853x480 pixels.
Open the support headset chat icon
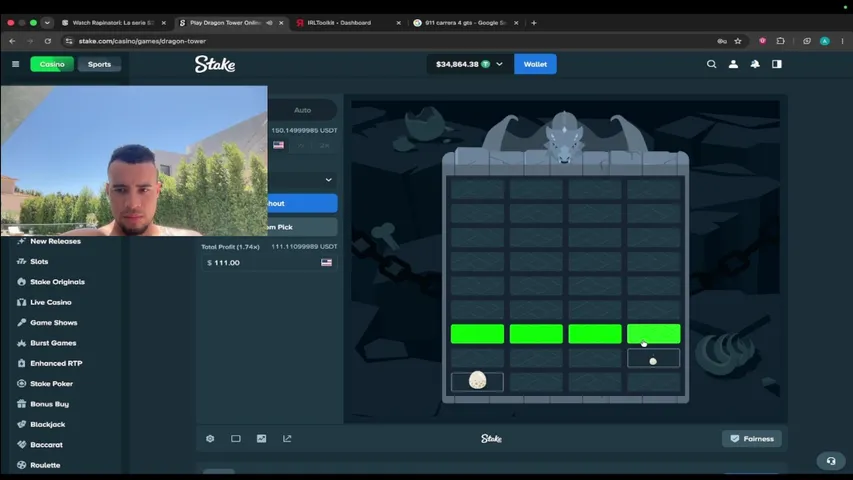click(x=831, y=461)
